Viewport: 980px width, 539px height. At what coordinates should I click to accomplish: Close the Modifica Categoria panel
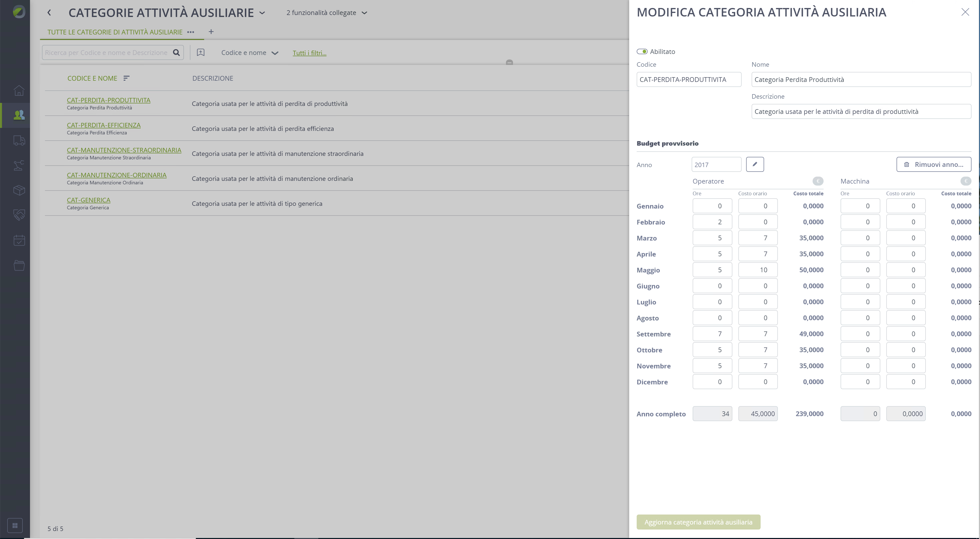pos(965,12)
